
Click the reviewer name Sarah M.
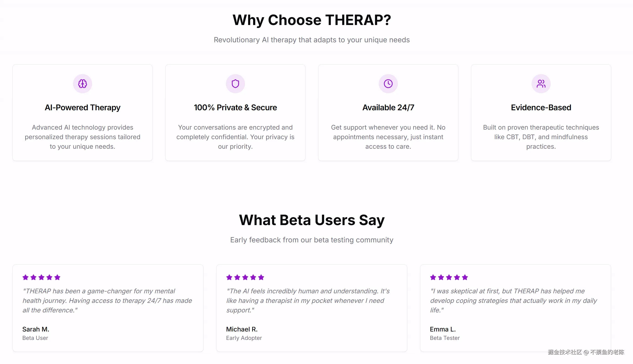pos(36,329)
